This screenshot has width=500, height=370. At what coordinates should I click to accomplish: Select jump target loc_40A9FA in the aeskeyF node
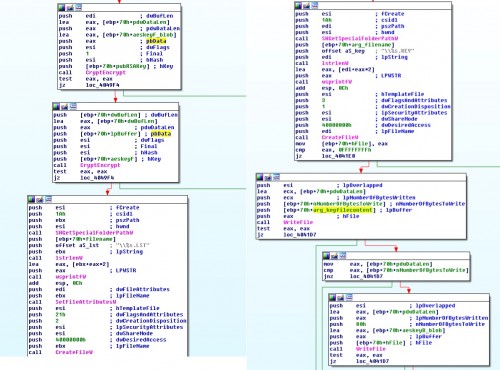pos(97,178)
